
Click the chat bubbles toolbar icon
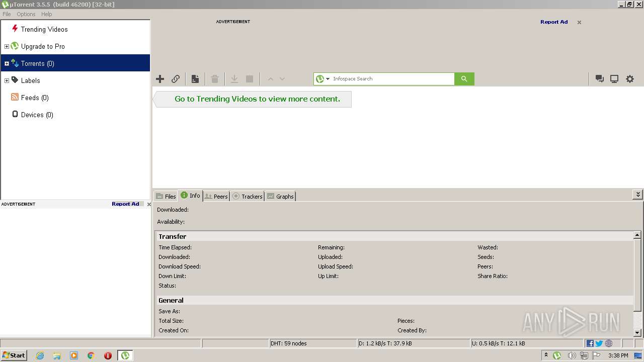point(600,79)
